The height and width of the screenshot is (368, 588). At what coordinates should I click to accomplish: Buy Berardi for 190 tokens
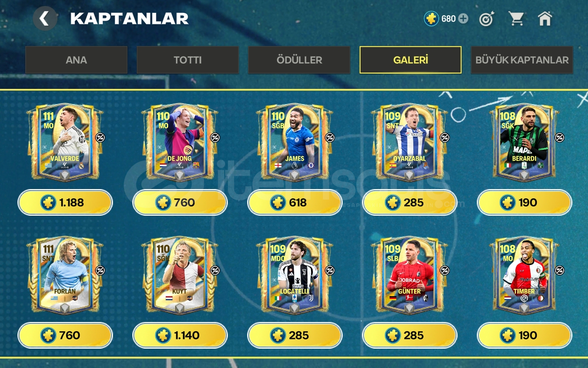pos(525,202)
